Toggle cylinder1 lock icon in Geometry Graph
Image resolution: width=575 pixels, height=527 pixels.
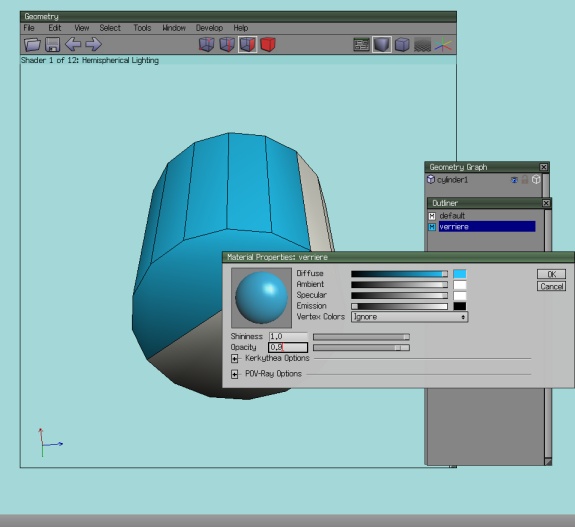[x=525, y=179]
